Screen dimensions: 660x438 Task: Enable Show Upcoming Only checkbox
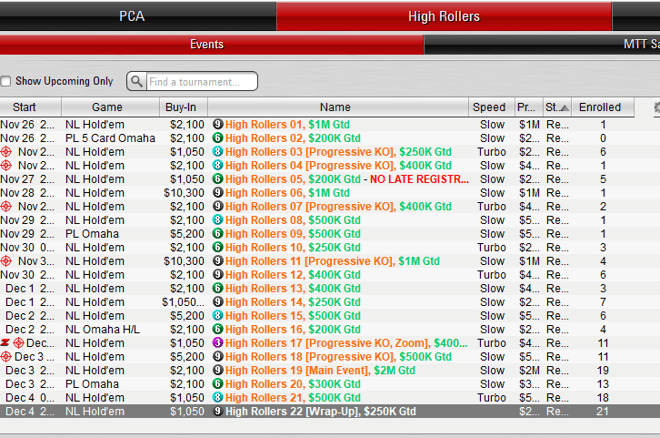coord(5,81)
